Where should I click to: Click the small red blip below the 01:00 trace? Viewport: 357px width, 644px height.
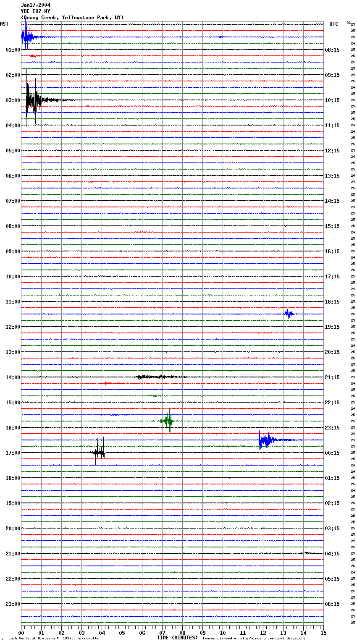tap(34, 56)
